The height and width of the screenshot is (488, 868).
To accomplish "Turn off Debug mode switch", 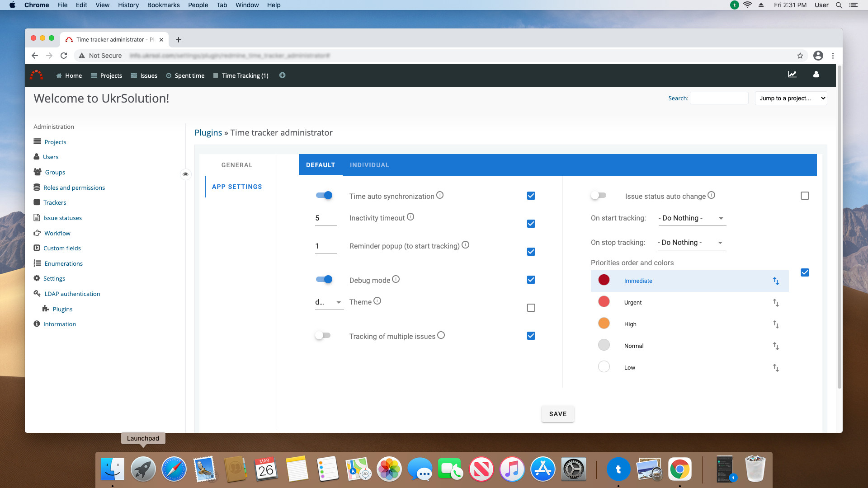I will 324,279.
